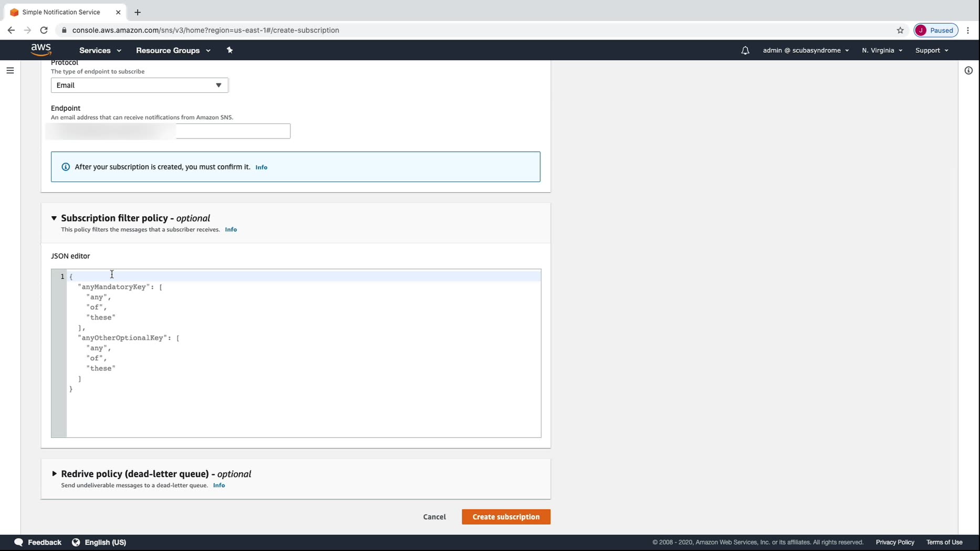Click the "anyMandatoryKey" line in the editor
This screenshot has width=980, height=551.
click(120, 287)
